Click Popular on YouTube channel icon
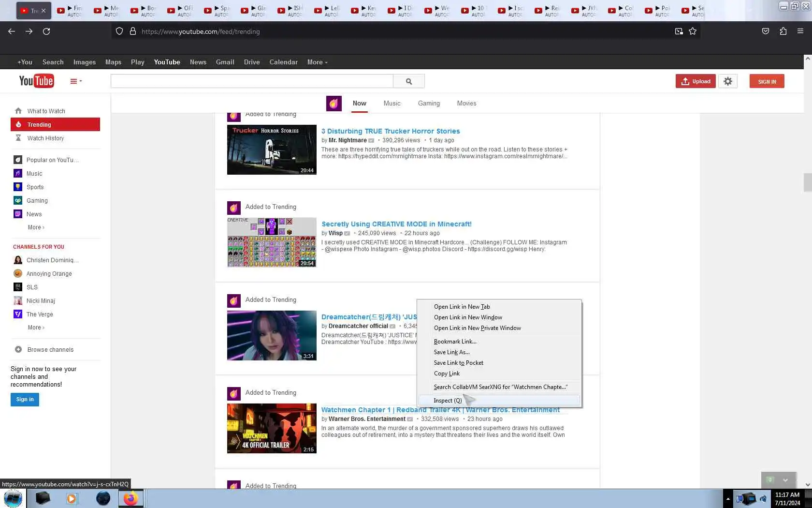812x508 pixels. [18, 160]
